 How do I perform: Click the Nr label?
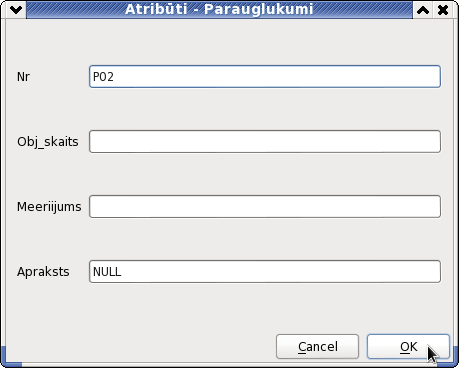pos(23,77)
